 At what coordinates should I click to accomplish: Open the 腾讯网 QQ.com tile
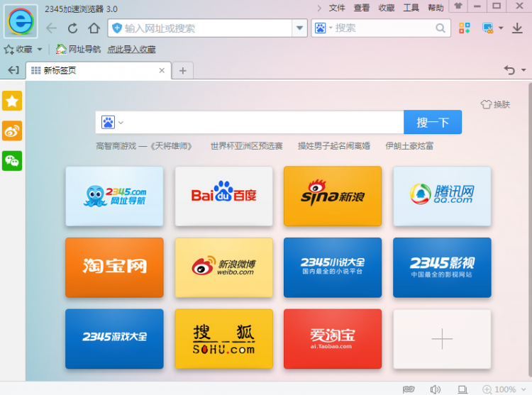tap(442, 196)
